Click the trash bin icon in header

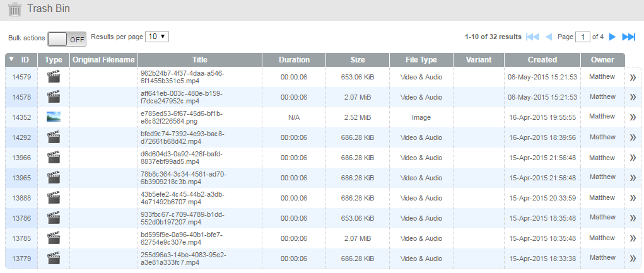coord(15,9)
